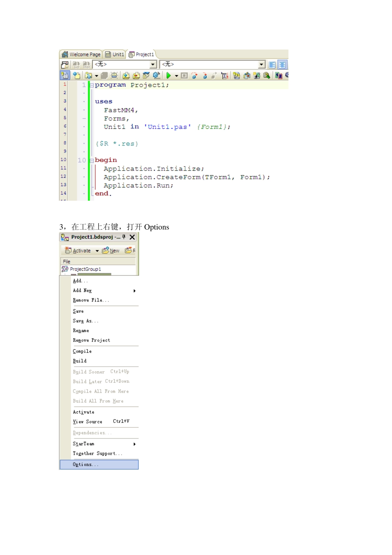Viewport: 392px width, 555px height.
Task: Switch to the Welcome Page tab
Action: pyautogui.click(x=81, y=55)
